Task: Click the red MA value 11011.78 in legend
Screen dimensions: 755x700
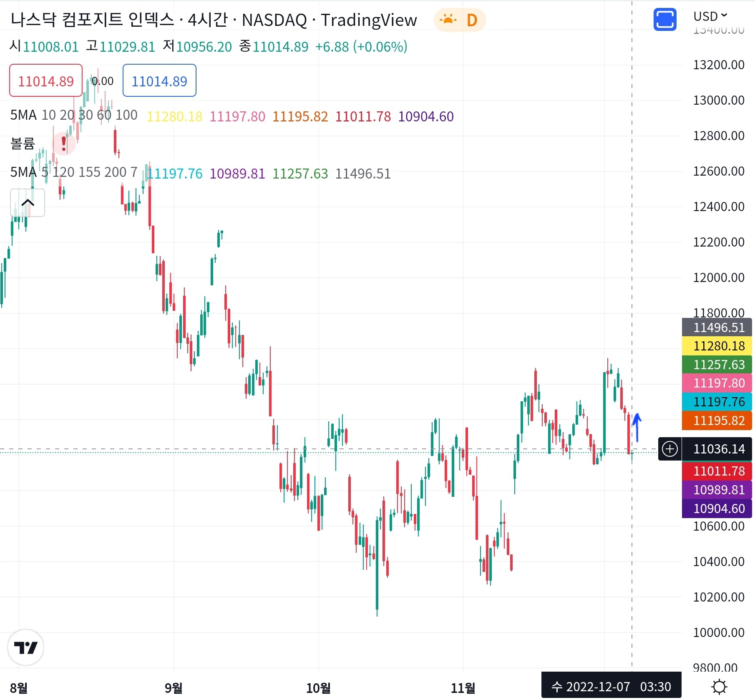Action: click(x=363, y=116)
